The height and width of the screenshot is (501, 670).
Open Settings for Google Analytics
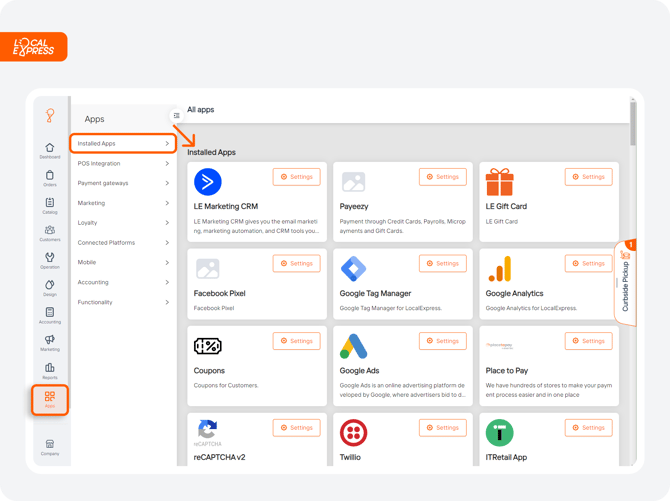tap(589, 264)
